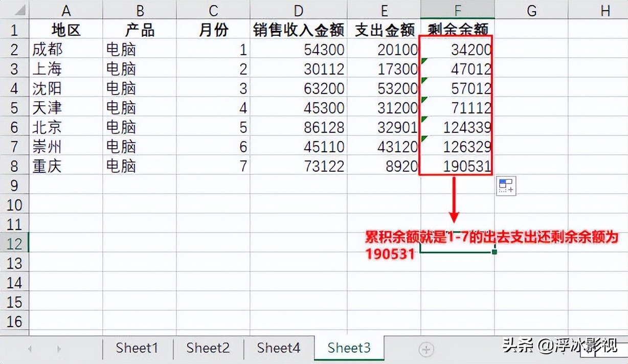Select balance cell 126329
The width and height of the screenshot is (628, 364).
(458, 147)
